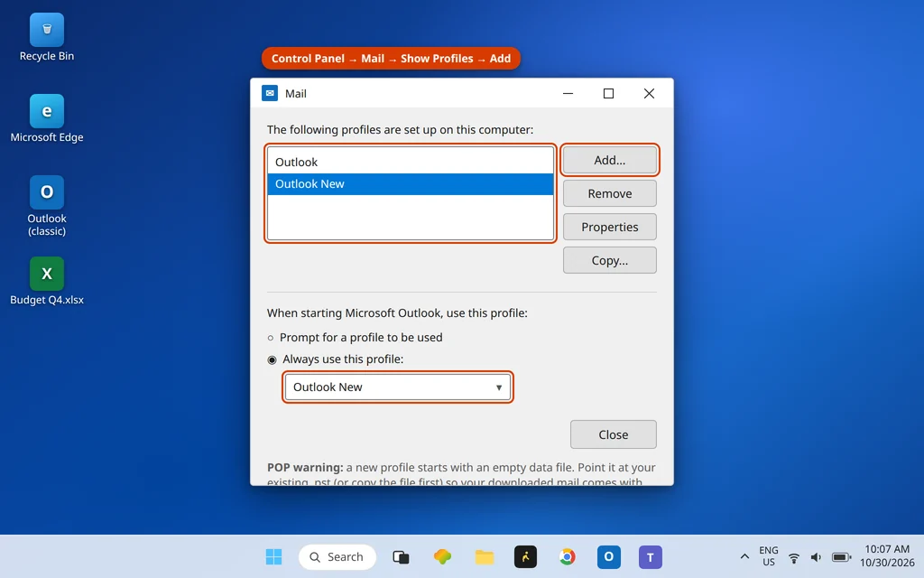Click the Mail dialog envelope icon

[270, 93]
